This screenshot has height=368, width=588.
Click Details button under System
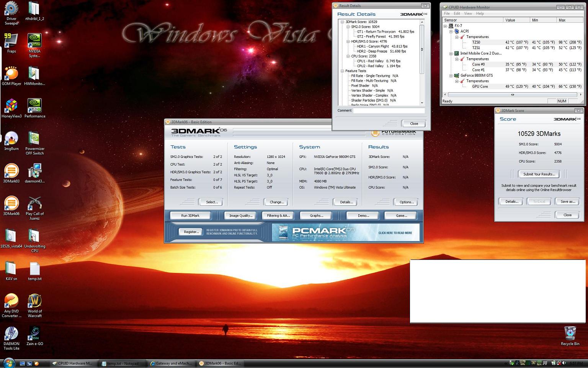(x=346, y=202)
